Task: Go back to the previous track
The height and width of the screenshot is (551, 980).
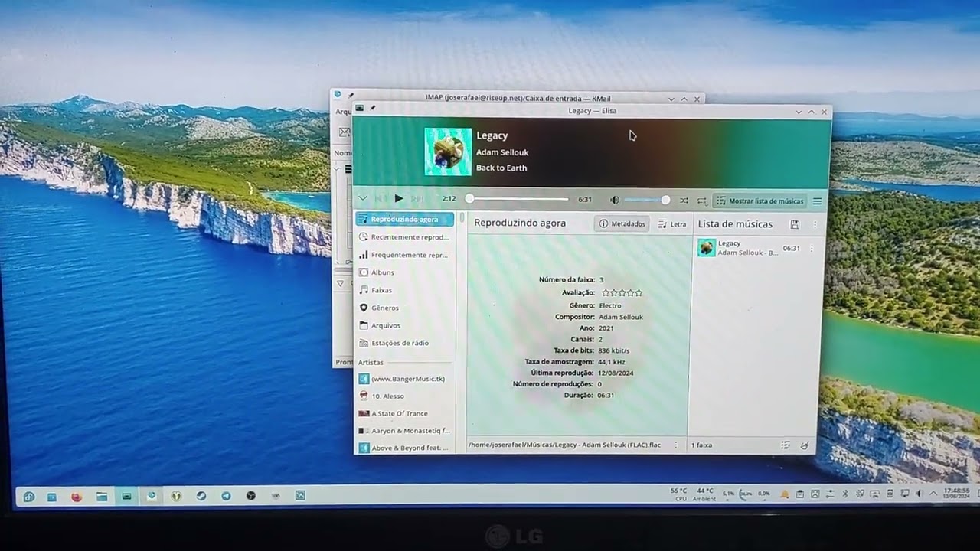Action: (381, 199)
